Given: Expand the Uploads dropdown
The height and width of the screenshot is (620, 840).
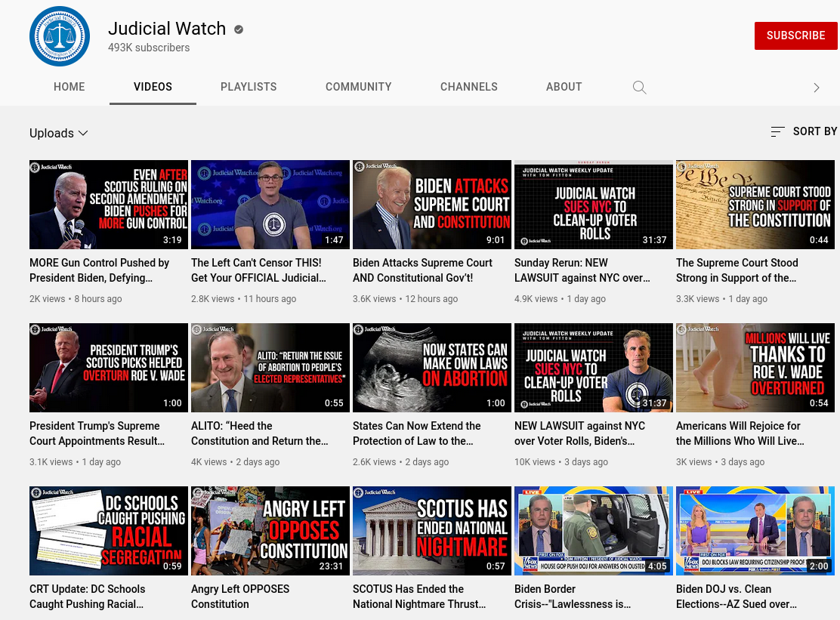Looking at the screenshot, I should coord(58,133).
